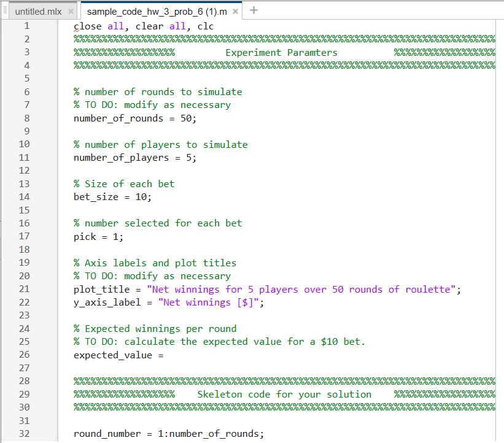
Task: Select the sample_code_hw_3_prob_6 (1).m tab
Action: (x=157, y=12)
